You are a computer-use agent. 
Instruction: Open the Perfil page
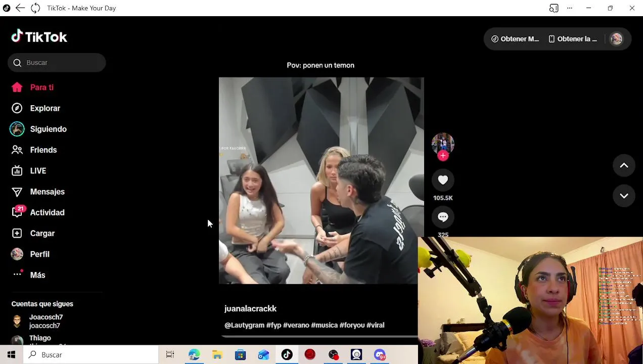coord(30,254)
